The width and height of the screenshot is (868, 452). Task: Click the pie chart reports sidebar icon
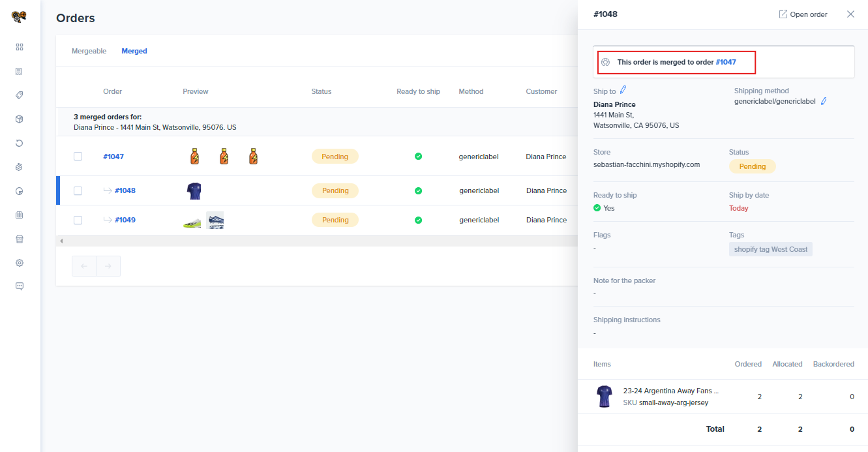click(20, 191)
